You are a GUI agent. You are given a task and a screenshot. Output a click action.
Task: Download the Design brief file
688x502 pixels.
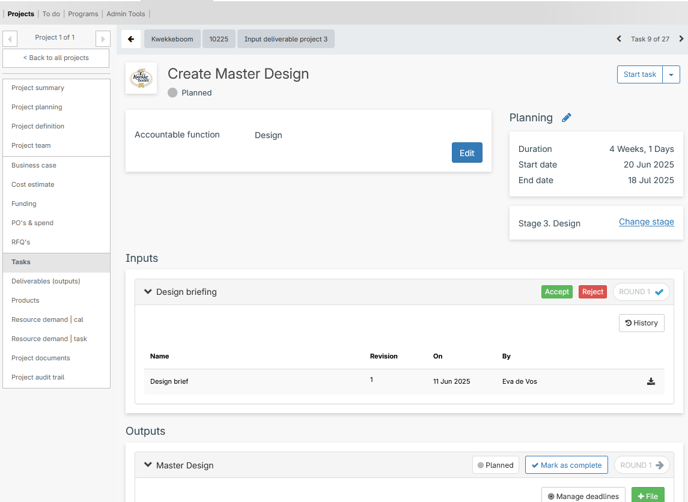point(651,381)
